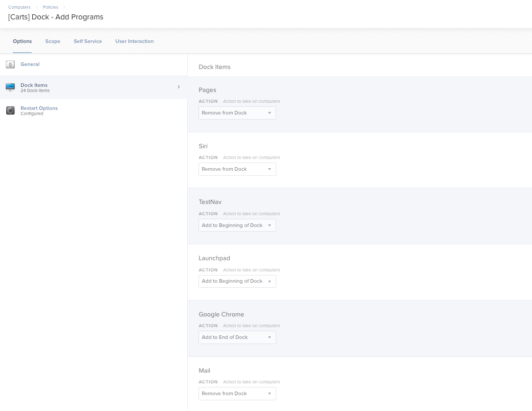Click the 'Configured' status text

32,113
